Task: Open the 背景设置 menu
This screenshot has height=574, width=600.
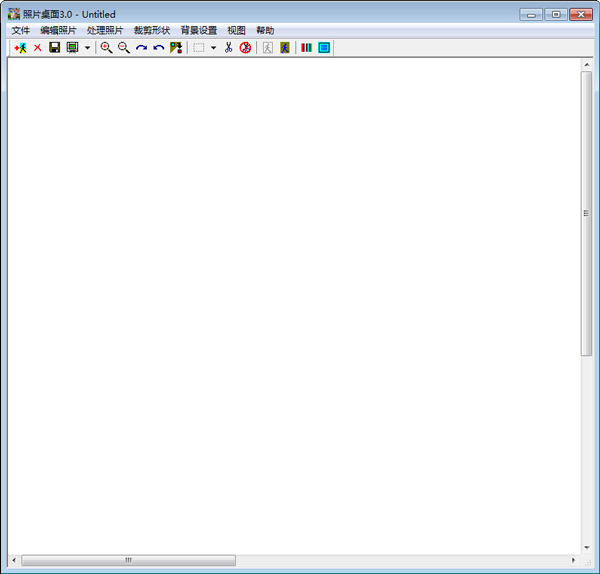Action: click(x=199, y=30)
